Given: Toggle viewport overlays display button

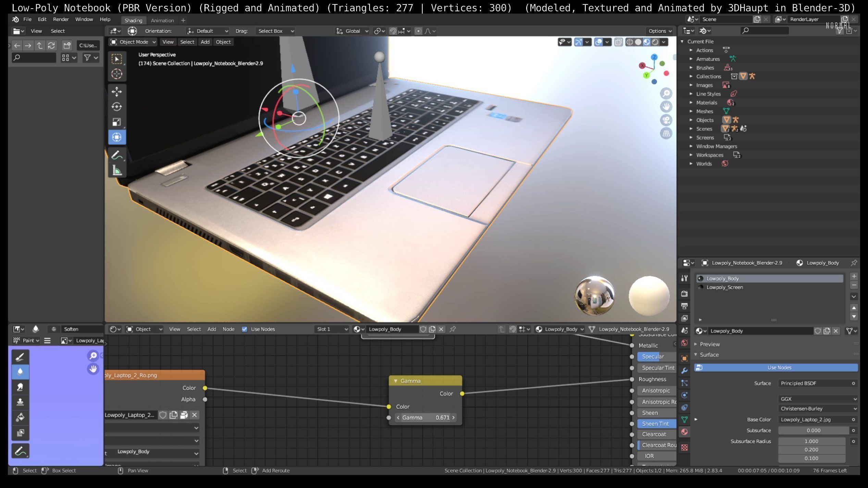Looking at the screenshot, I should coord(598,42).
